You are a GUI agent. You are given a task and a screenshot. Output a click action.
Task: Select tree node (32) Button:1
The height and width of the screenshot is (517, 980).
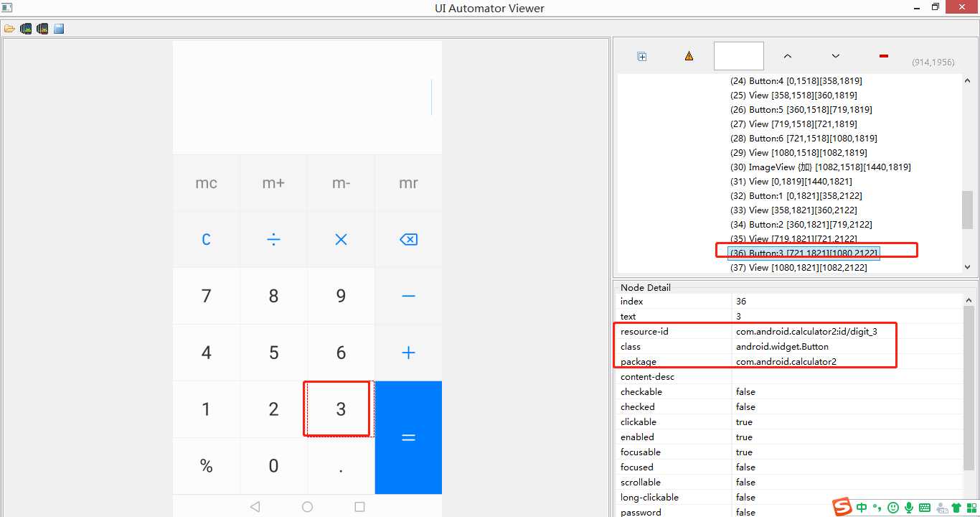coord(796,196)
